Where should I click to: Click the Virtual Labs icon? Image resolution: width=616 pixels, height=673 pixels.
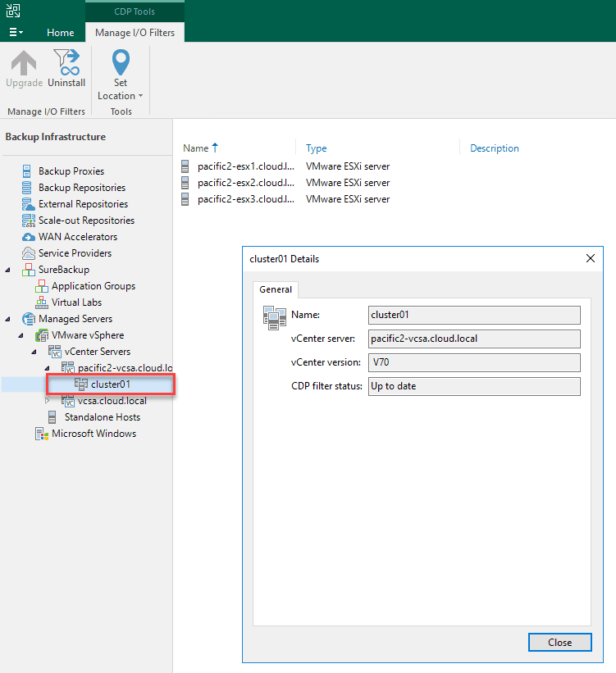(42, 302)
